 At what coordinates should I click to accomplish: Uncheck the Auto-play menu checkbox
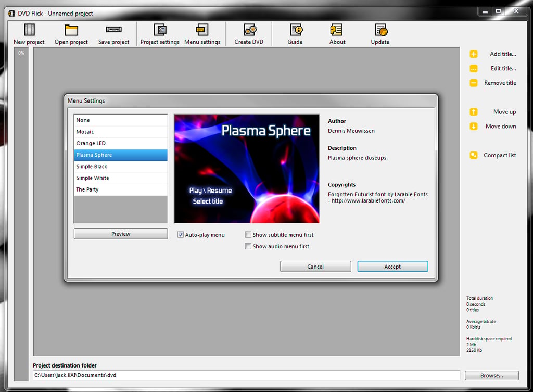click(181, 235)
